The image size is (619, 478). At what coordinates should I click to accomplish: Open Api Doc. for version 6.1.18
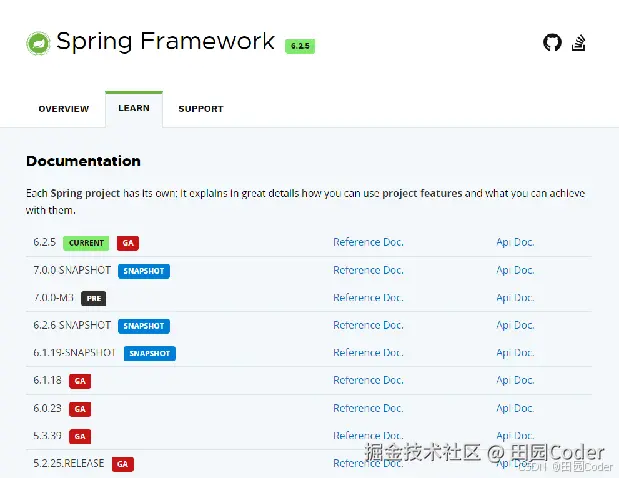point(515,380)
